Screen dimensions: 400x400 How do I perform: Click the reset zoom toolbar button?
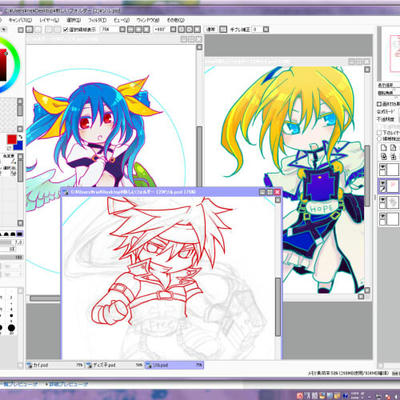(x=146, y=30)
